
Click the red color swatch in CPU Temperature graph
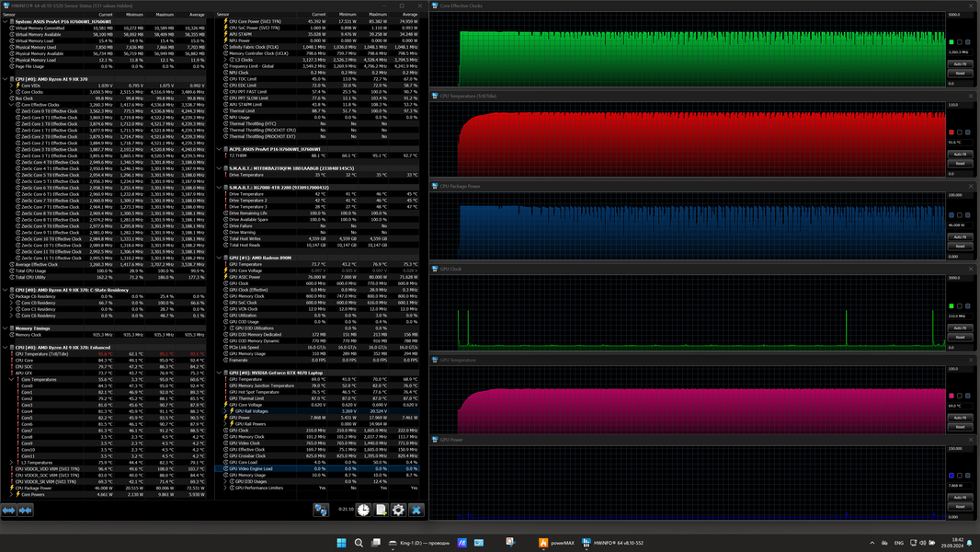click(x=952, y=132)
